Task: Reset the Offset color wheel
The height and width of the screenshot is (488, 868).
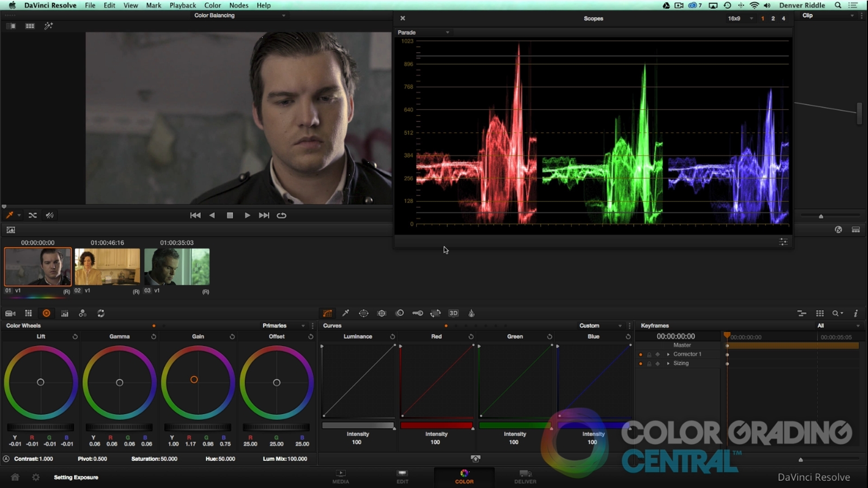Action: click(311, 337)
